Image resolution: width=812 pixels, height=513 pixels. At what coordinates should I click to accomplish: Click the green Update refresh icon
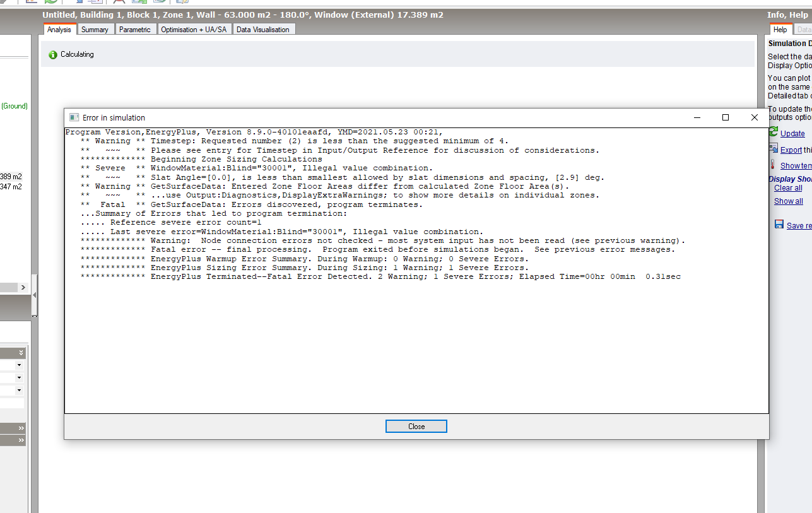point(773,132)
